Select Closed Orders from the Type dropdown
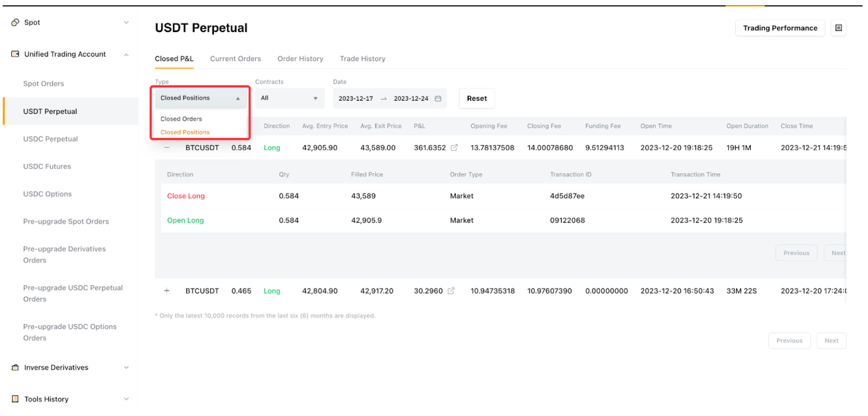The image size is (868, 416). click(x=181, y=119)
